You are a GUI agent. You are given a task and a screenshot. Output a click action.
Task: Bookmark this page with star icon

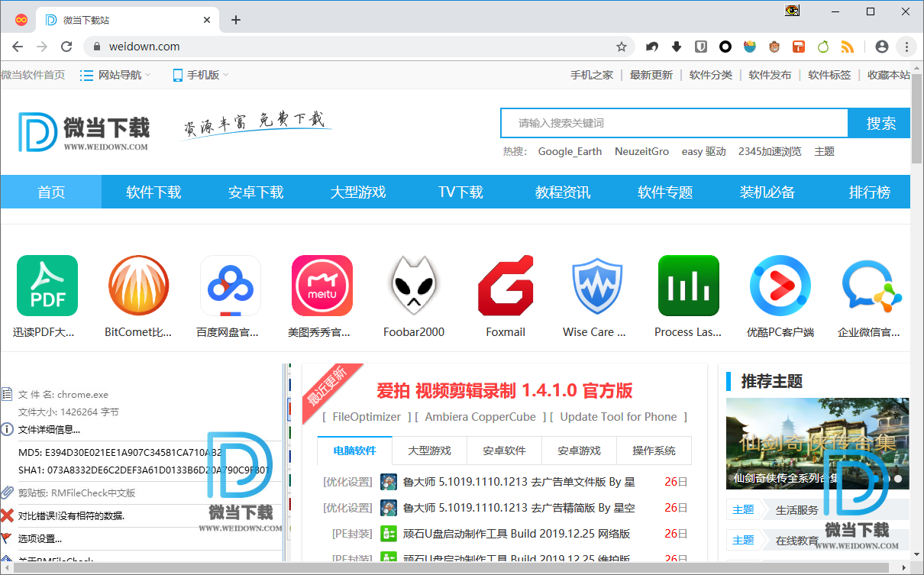click(622, 47)
